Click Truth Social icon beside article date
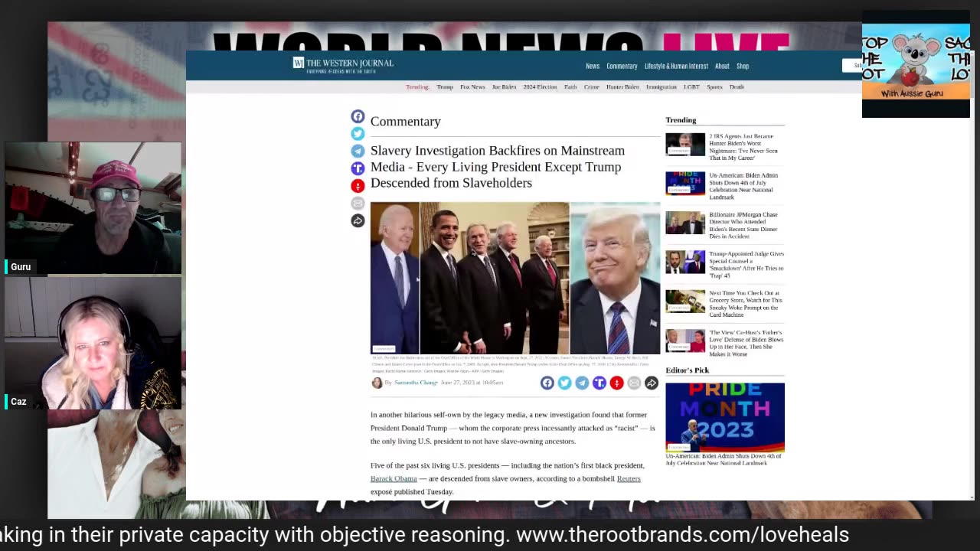Screen dimensions: 980x551 click(x=599, y=383)
